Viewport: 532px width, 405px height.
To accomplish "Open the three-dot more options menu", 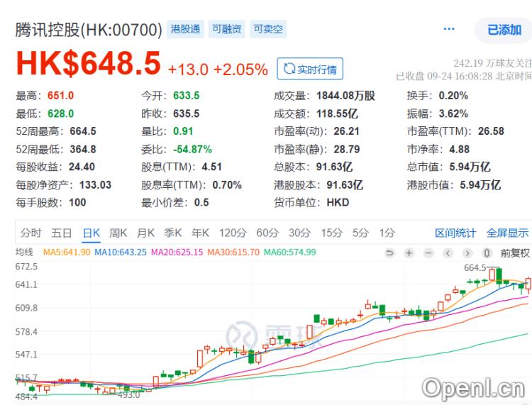I will pyautogui.click(x=448, y=29).
